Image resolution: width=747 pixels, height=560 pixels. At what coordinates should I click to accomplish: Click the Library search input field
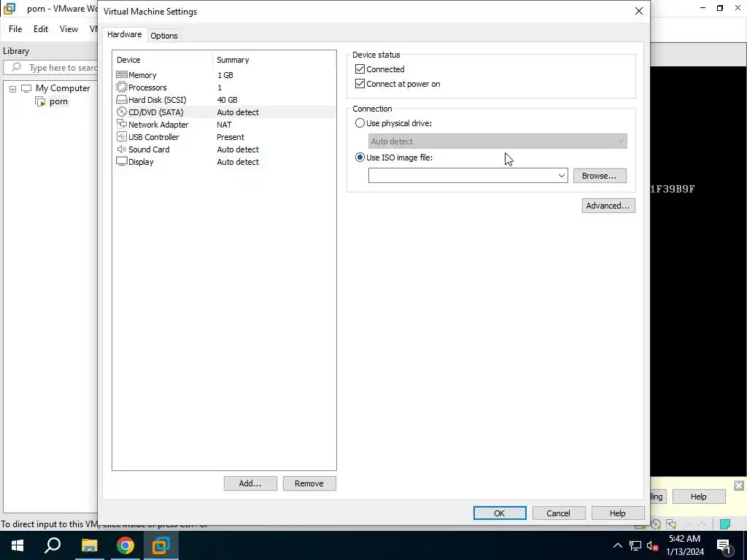pos(50,68)
